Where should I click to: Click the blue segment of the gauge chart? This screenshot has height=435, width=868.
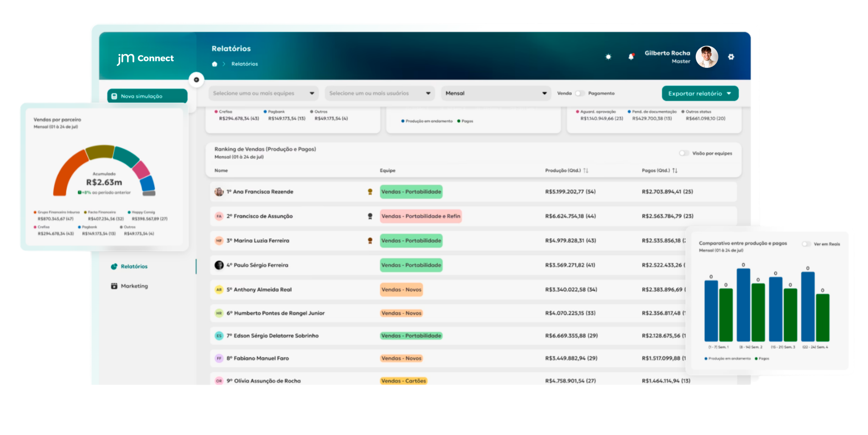click(x=147, y=183)
